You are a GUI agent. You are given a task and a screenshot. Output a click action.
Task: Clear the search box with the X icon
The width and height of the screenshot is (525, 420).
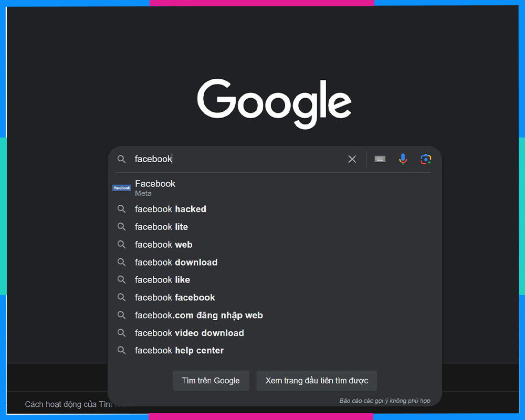coord(352,159)
